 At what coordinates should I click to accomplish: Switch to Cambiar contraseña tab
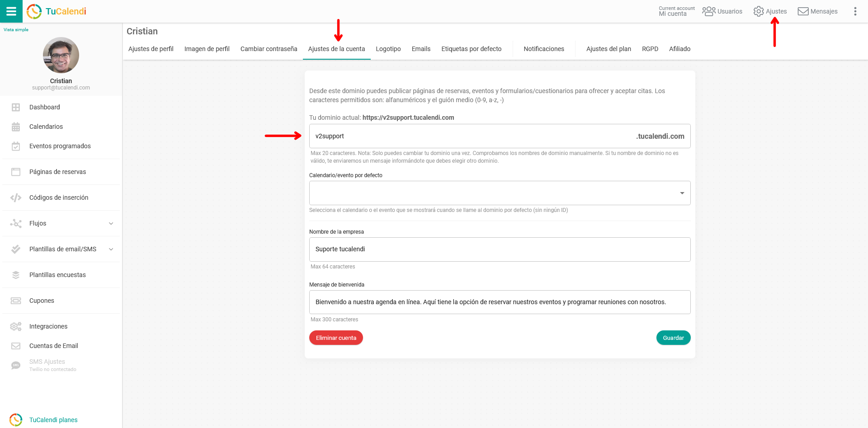(269, 49)
